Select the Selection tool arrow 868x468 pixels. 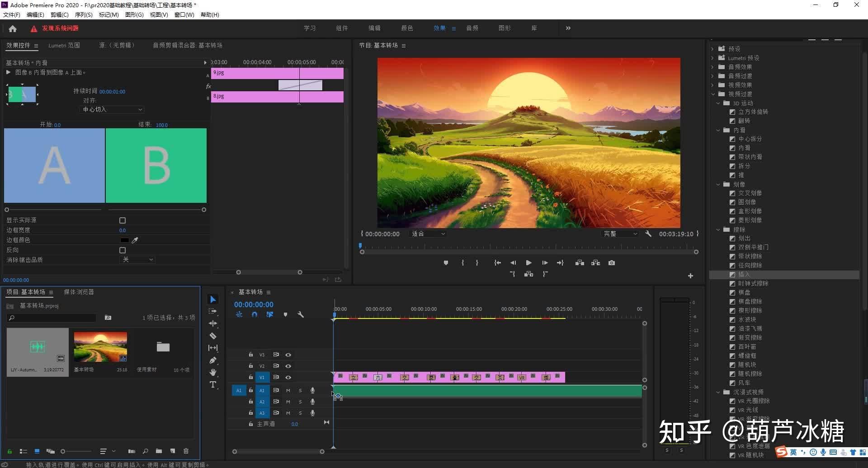[213, 300]
